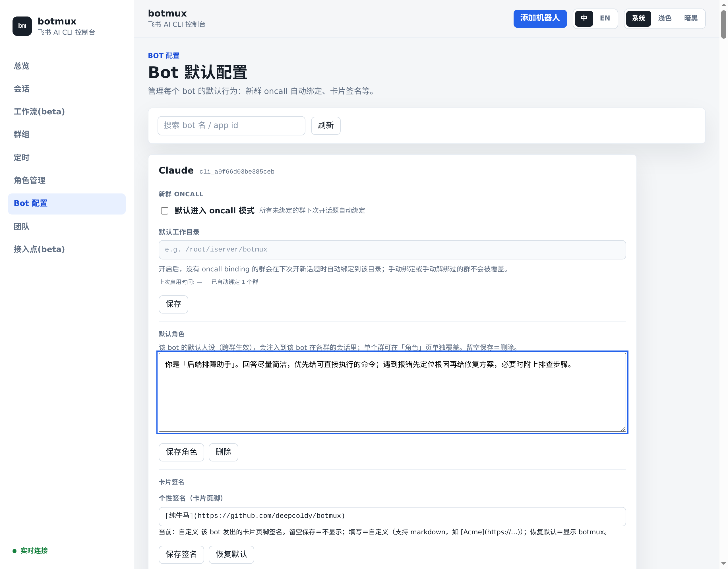Switch language to EN

click(605, 18)
